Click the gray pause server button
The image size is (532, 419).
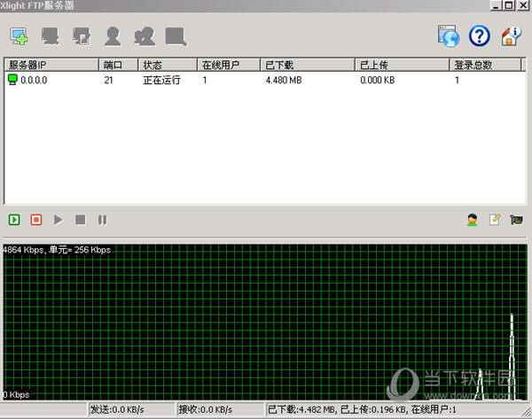[x=102, y=220]
